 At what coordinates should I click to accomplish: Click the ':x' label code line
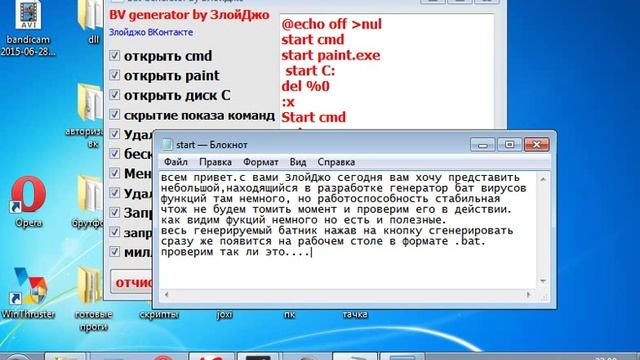pos(288,102)
